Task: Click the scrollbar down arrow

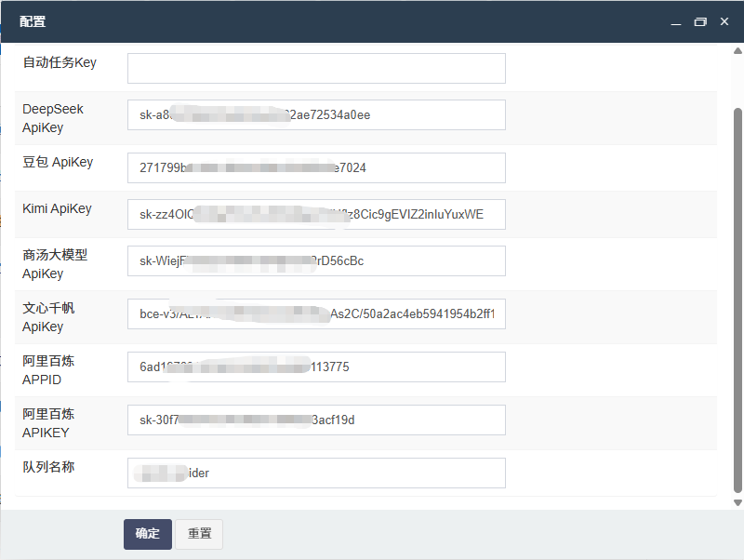Action: [x=737, y=502]
